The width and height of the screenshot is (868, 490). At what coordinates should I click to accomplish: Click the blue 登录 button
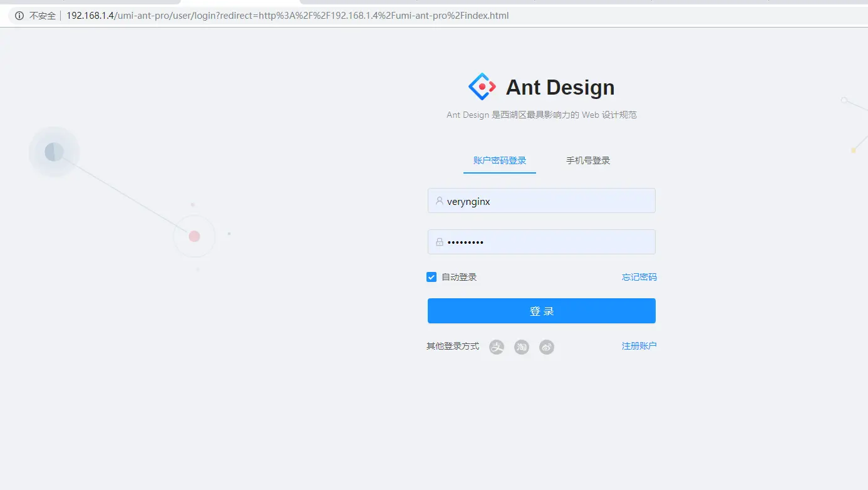pyautogui.click(x=542, y=311)
